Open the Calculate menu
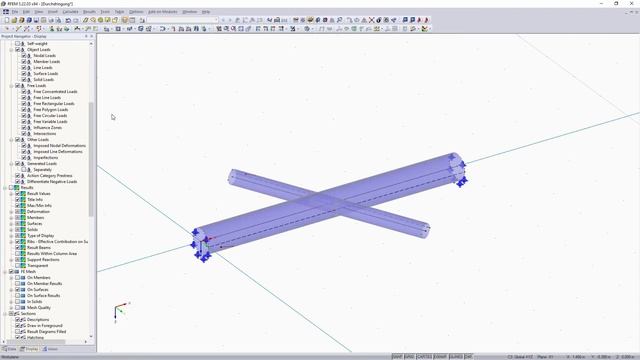Viewport: 640px width, 360px height. tap(70, 12)
